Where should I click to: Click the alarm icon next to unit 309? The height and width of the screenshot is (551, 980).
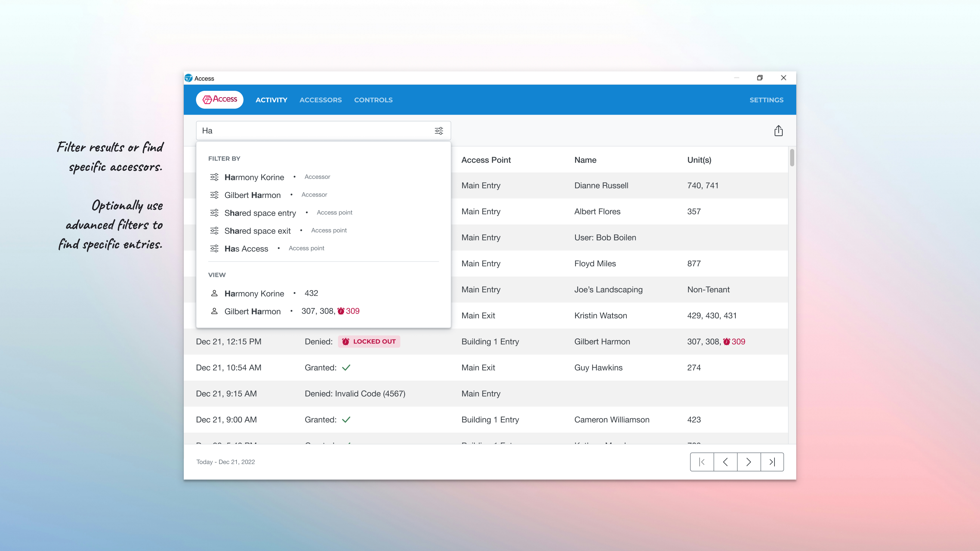tap(341, 311)
